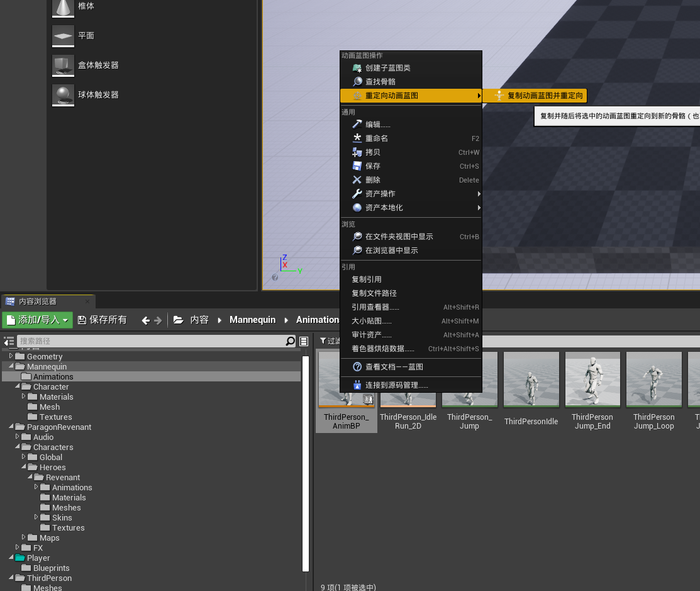700x591 pixels.
Task: Open the view options icon beside search
Action: tap(304, 342)
